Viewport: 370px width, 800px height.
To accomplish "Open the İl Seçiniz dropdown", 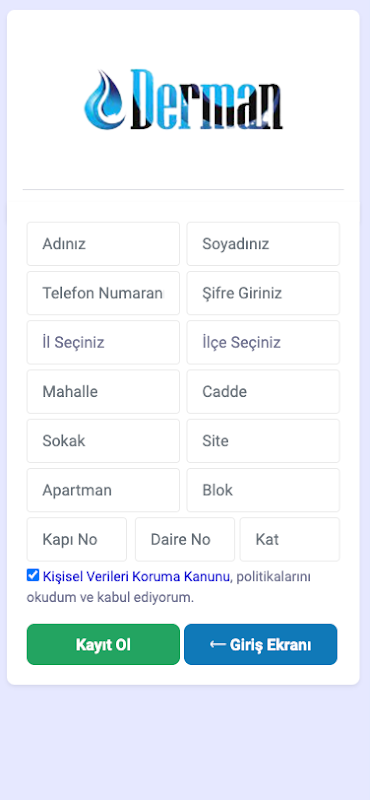I will (x=103, y=342).
